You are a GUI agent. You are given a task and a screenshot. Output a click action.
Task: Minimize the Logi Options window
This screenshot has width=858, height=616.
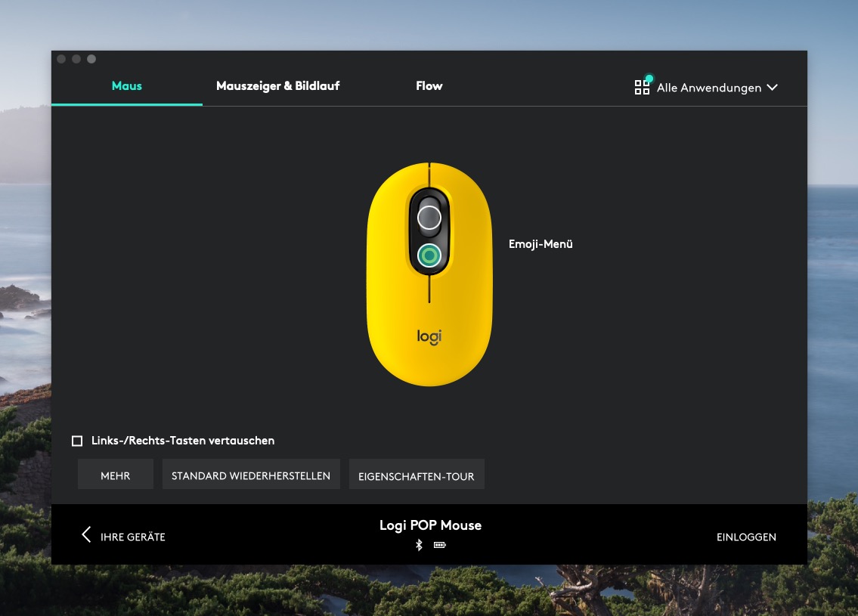pos(76,59)
